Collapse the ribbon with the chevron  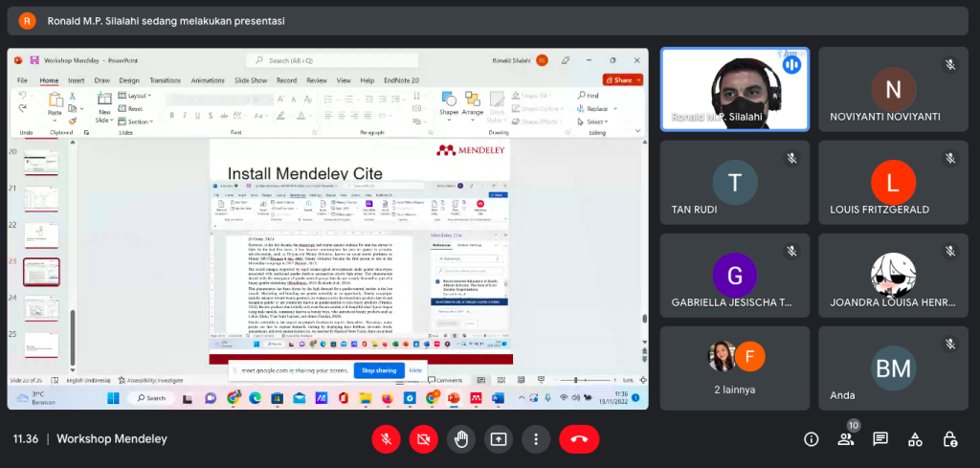click(x=637, y=131)
